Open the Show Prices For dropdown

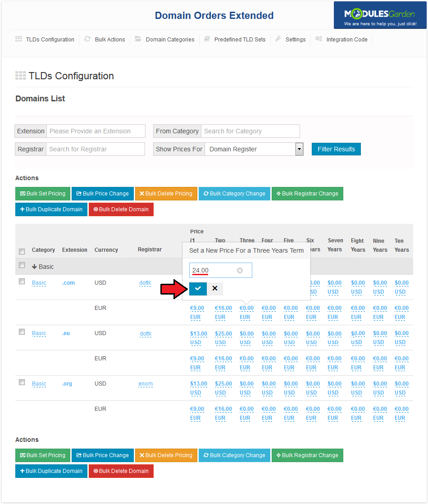coord(254,149)
